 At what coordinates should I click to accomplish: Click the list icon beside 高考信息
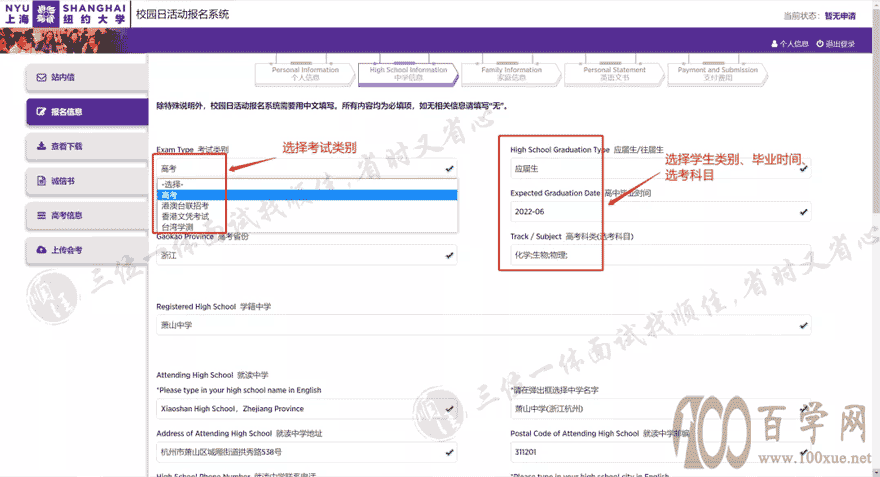(x=42, y=215)
